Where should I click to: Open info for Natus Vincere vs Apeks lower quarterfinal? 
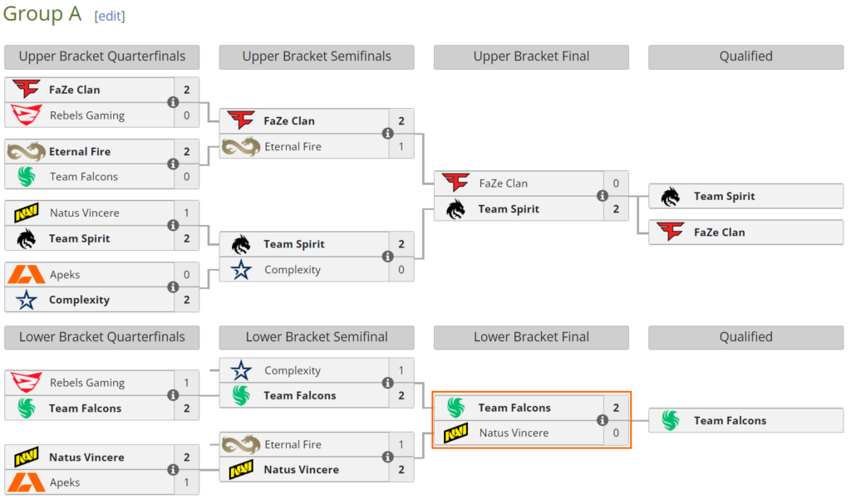tap(173, 470)
